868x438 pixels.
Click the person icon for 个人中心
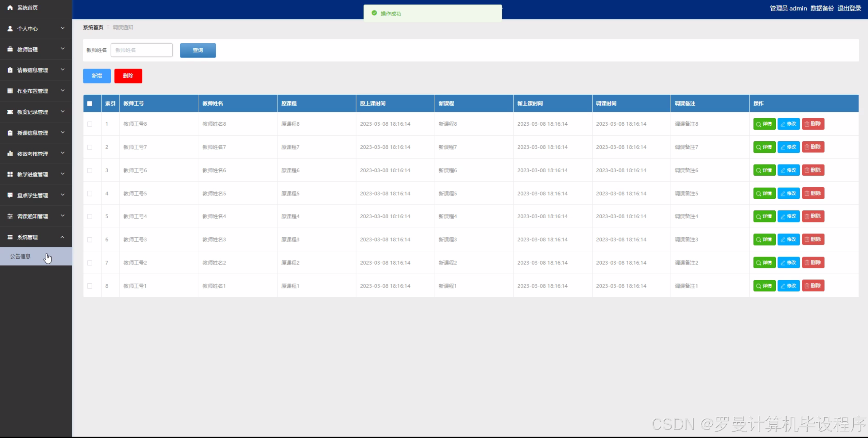(x=10, y=29)
